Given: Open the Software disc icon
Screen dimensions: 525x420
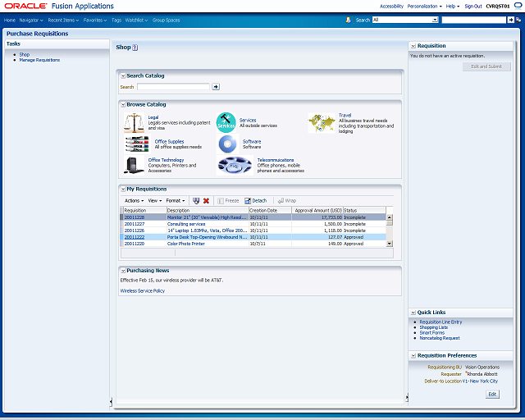Looking at the screenshot, I should pos(227,144).
